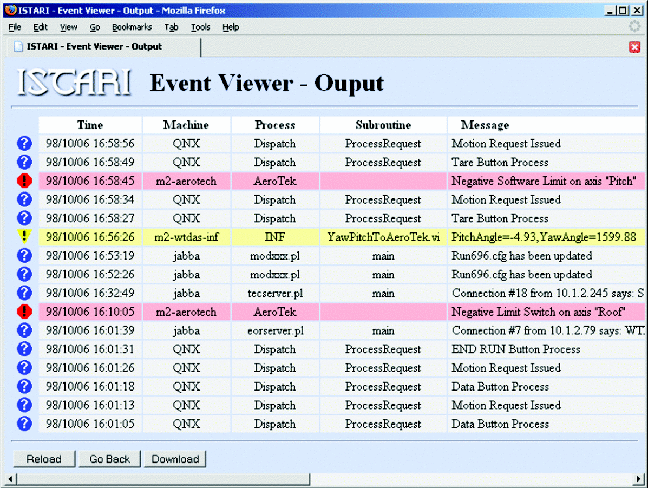Click the red error icon for Roof axis switch
Viewport: 648px width, 488px height.
coord(25,311)
